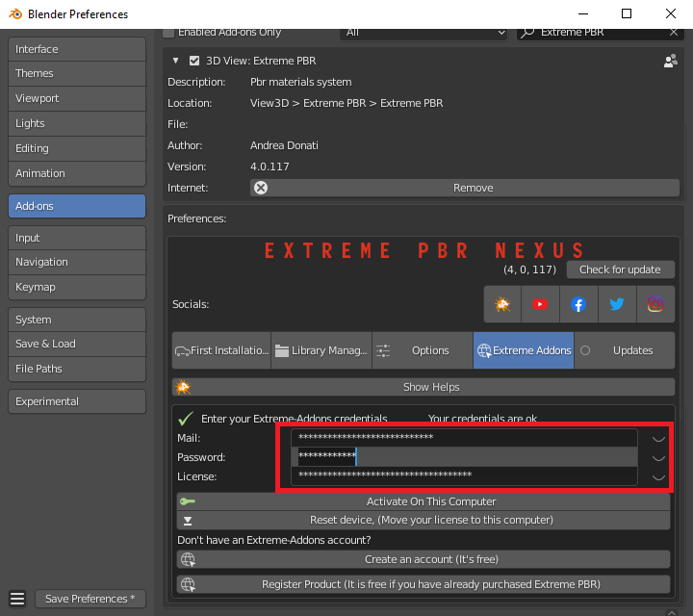Image resolution: width=693 pixels, height=616 pixels.
Task: Switch to First Installation tab
Action: [x=221, y=350]
